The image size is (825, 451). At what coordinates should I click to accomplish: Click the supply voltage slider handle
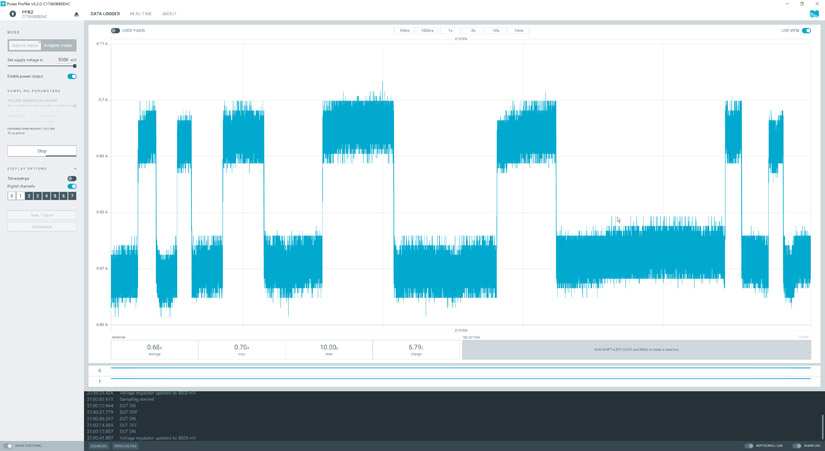(74, 66)
